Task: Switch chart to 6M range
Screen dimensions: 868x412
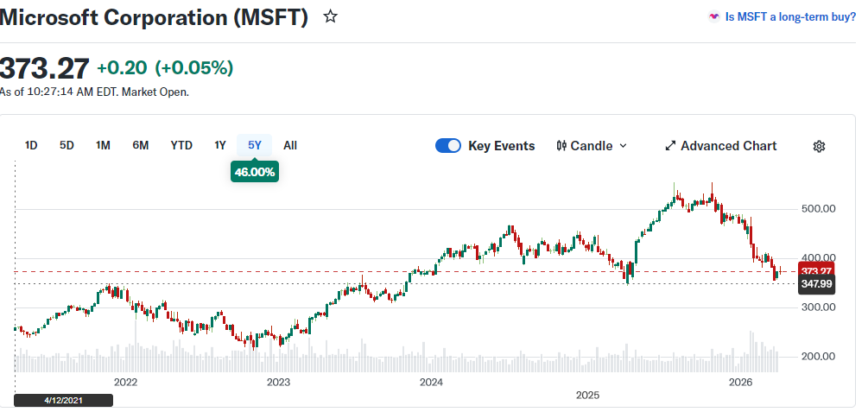Action: [x=141, y=145]
